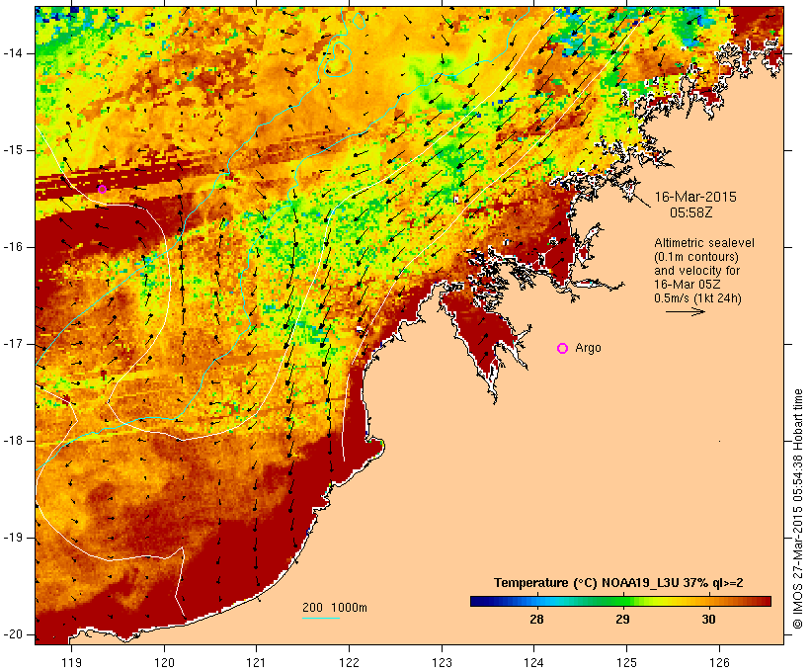
Task: Click the 121 longitude axis label
Action: tap(256, 662)
